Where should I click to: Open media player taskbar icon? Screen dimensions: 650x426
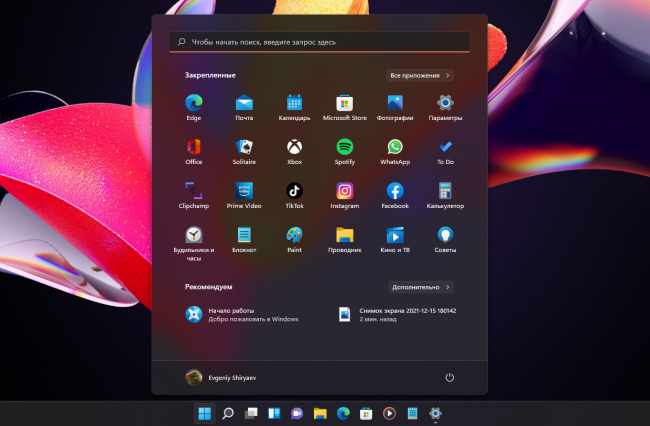tap(389, 413)
